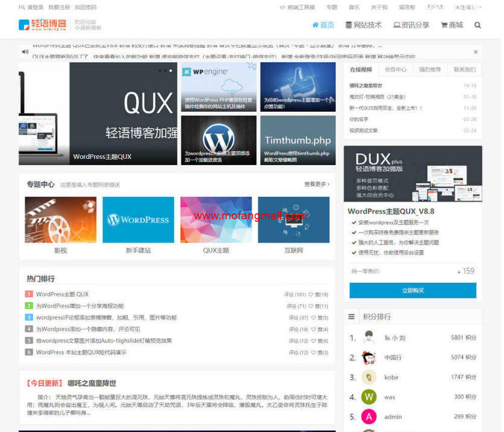Open 哪吒之魔童降世 video link in sidebar

366,86
